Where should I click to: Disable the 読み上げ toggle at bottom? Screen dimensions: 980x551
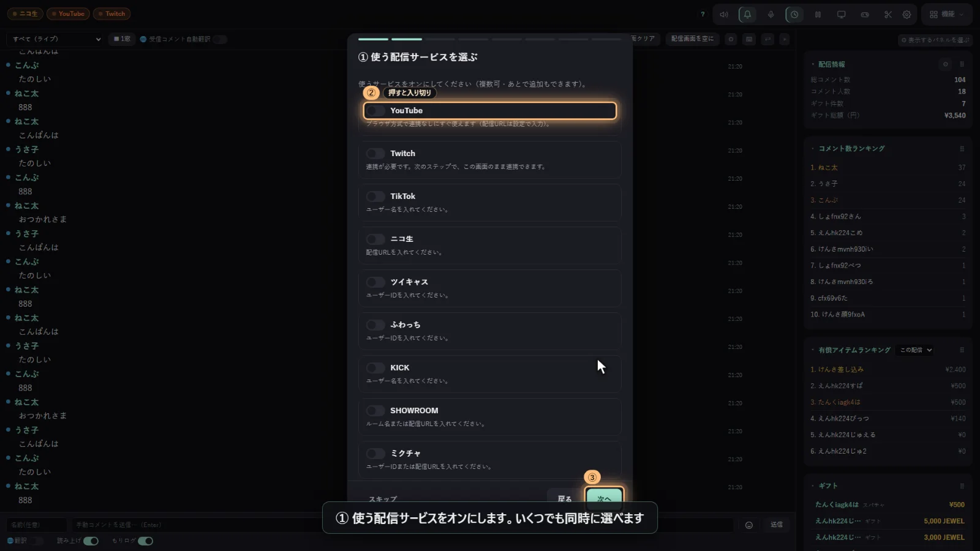pos(91,541)
